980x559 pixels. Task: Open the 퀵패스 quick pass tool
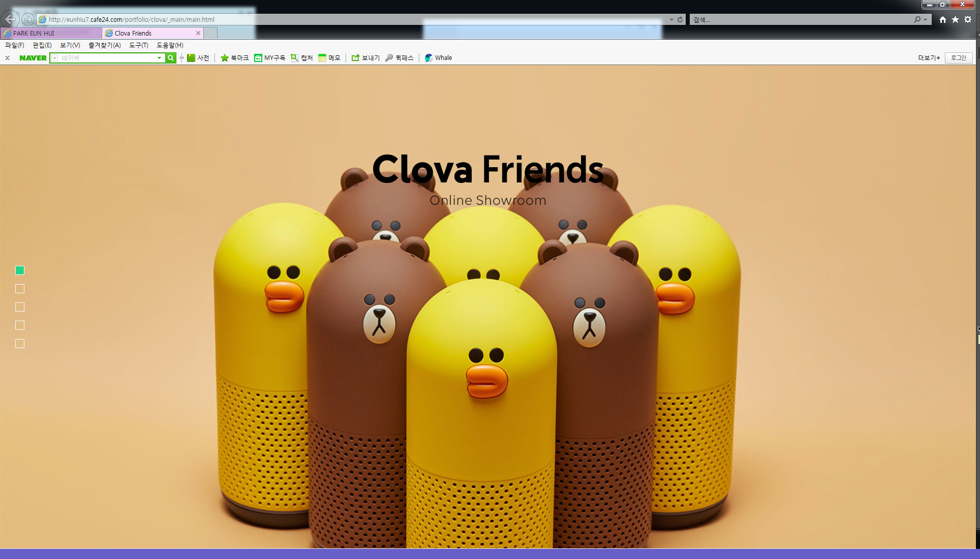point(400,58)
